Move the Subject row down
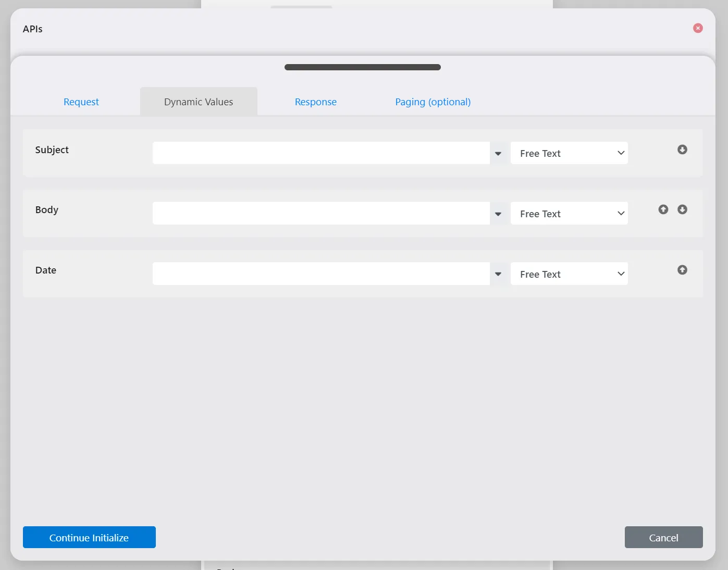The image size is (728, 570). point(682,150)
